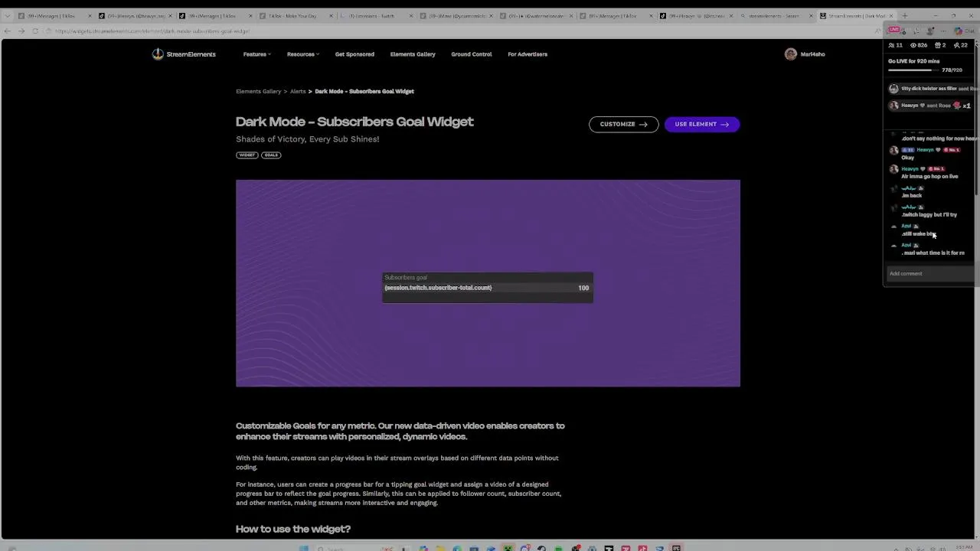This screenshot has height=551, width=980.
Task: Open Spotify from the taskbar
Action: pyautogui.click(x=558, y=548)
